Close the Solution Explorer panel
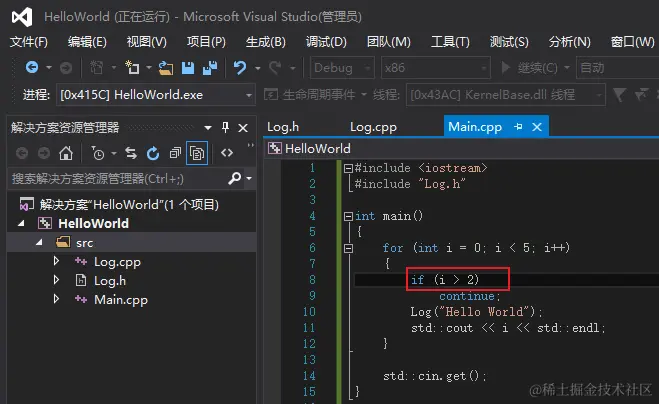The image size is (659, 404). tap(243, 128)
